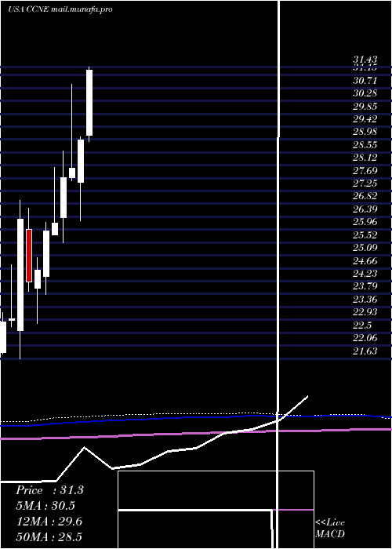Image resolution: width=392 pixels, height=549 pixels.
Task: Click the 30.28 price axis label
Action: pyautogui.click(x=365, y=93)
